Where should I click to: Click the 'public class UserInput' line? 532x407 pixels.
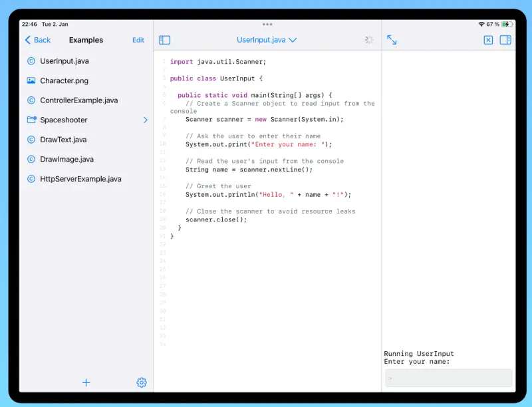(x=216, y=78)
